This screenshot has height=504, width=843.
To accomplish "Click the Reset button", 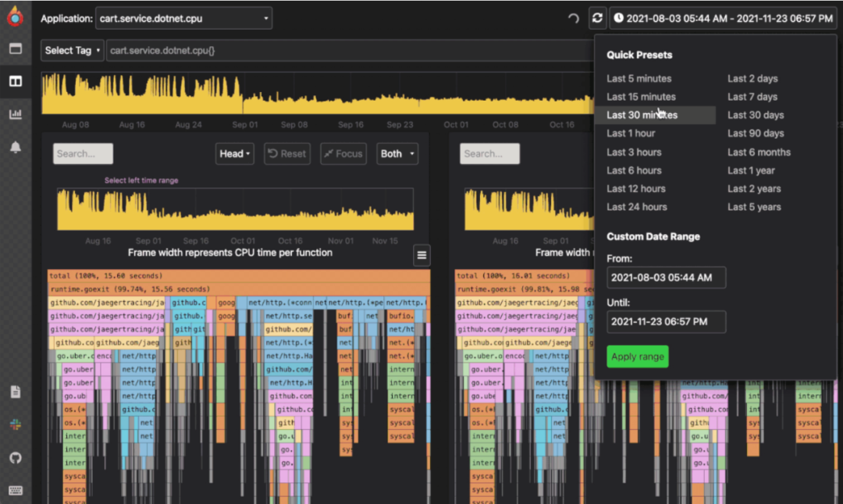I will [287, 154].
